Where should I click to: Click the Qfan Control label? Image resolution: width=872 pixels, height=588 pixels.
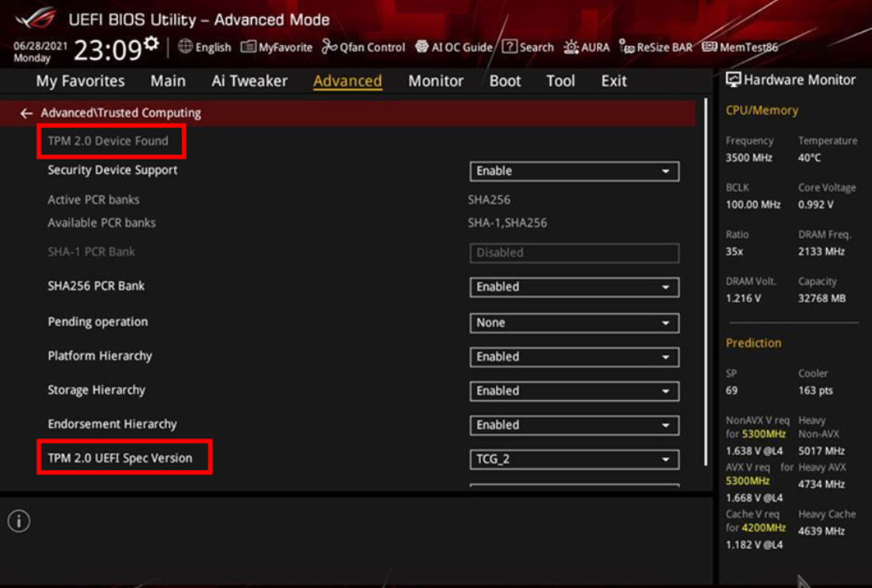(372, 47)
